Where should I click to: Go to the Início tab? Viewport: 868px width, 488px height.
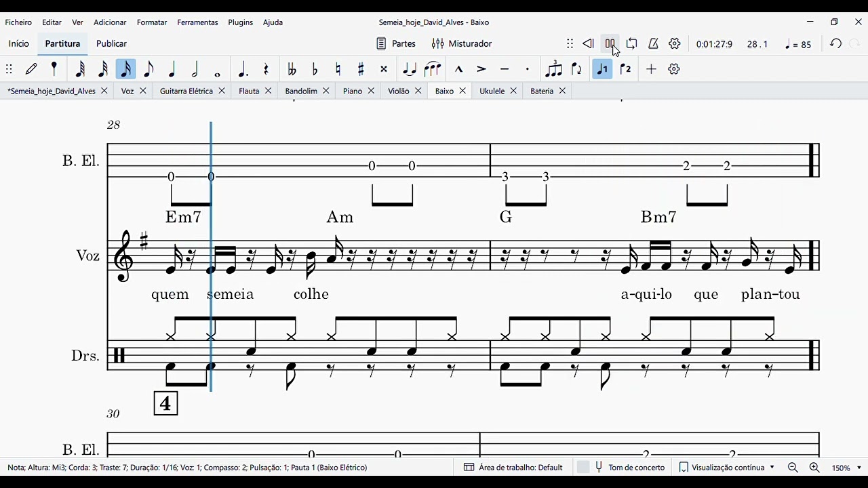click(x=19, y=43)
